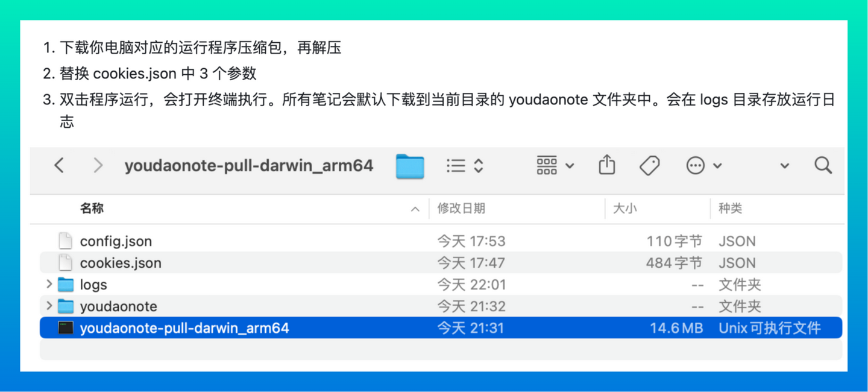Click the logs folder icon

64,284
